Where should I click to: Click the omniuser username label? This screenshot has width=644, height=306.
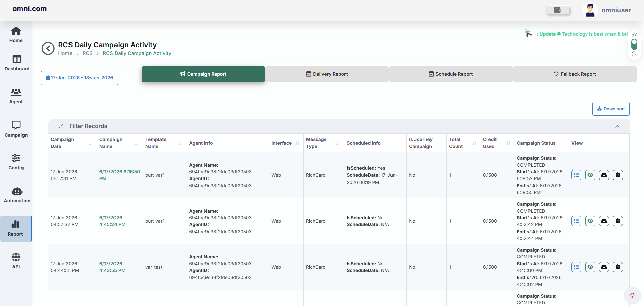point(616,10)
